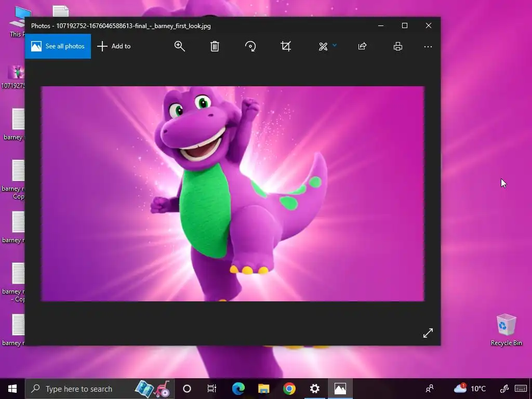
Task: Open the weather widget showing 10°C
Action: coord(470,389)
